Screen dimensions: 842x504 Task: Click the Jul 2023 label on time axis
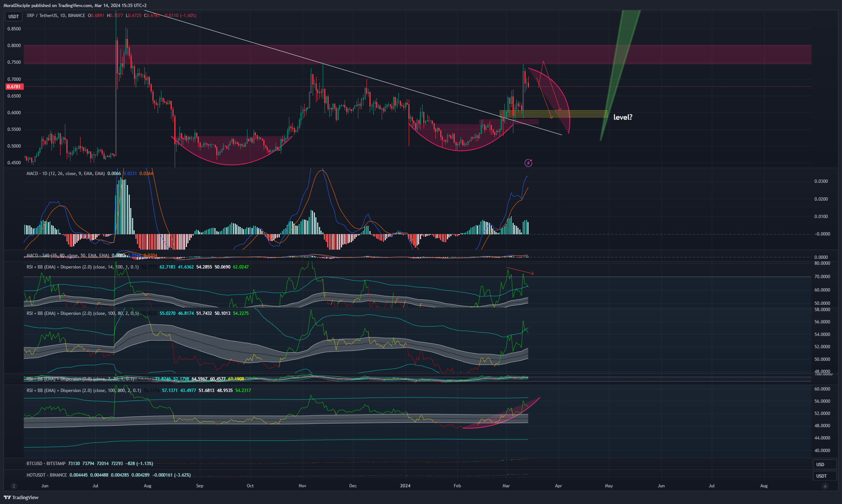coord(95,486)
